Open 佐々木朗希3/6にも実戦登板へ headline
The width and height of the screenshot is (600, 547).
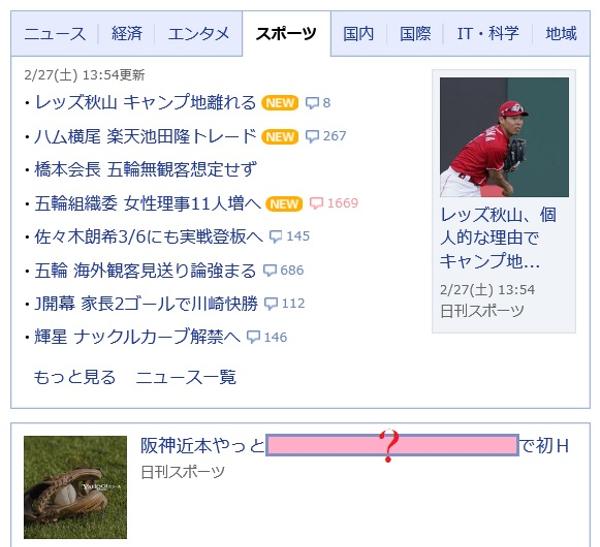pyautogui.click(x=148, y=237)
